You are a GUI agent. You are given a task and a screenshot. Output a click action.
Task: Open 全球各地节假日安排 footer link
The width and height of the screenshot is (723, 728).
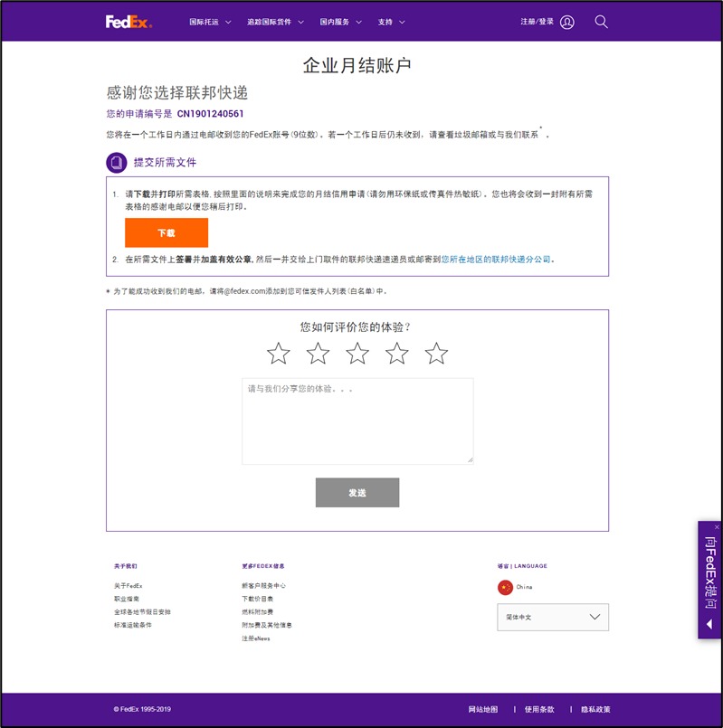[142, 612]
